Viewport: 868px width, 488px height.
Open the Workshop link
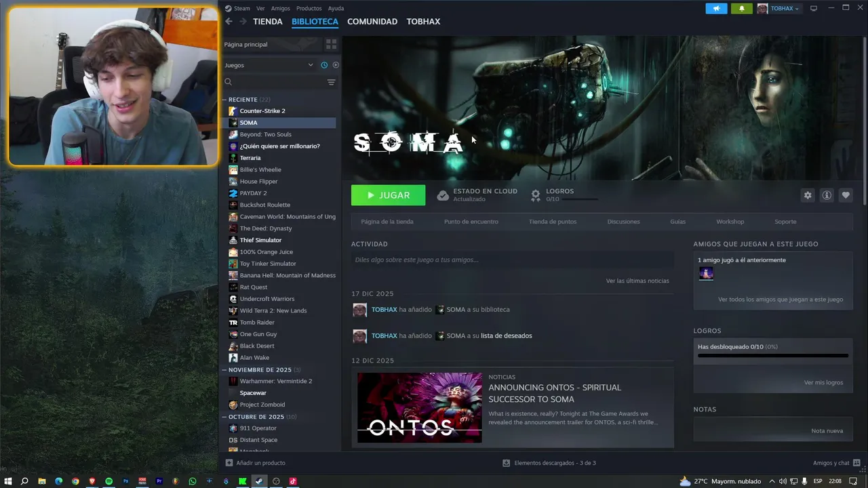pos(730,222)
